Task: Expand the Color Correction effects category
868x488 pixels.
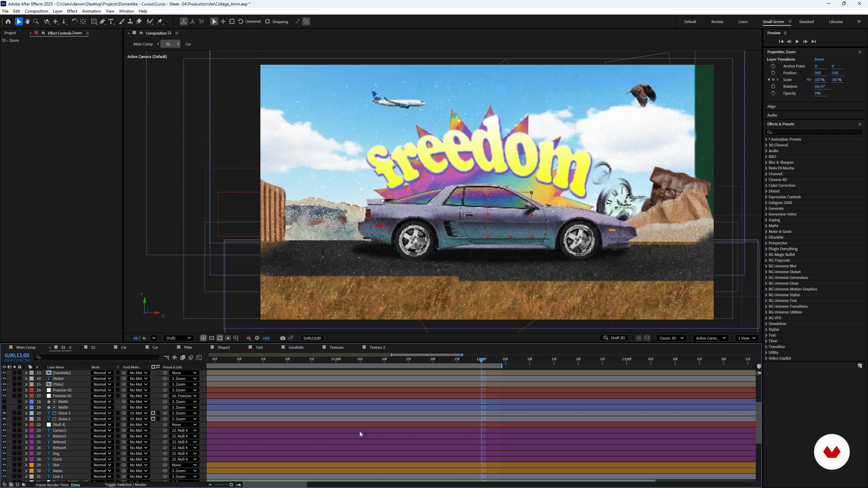Action: click(766, 185)
